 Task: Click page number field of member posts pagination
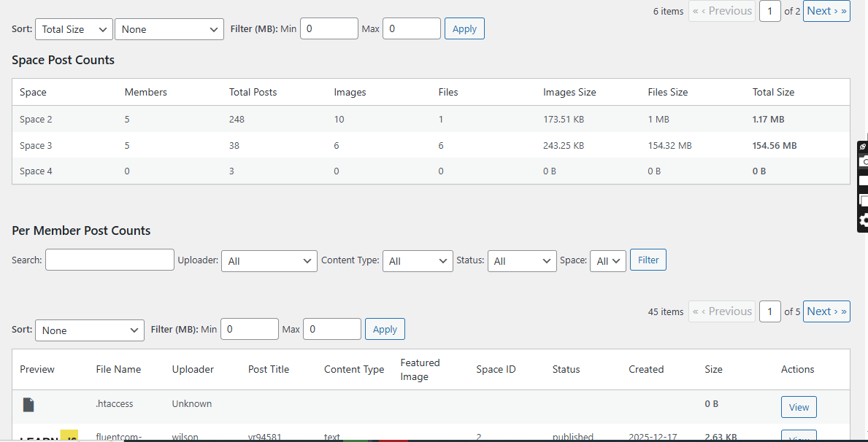[769, 312]
